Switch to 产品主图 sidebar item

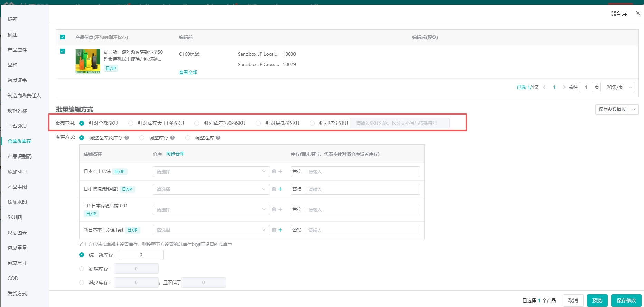point(17,187)
